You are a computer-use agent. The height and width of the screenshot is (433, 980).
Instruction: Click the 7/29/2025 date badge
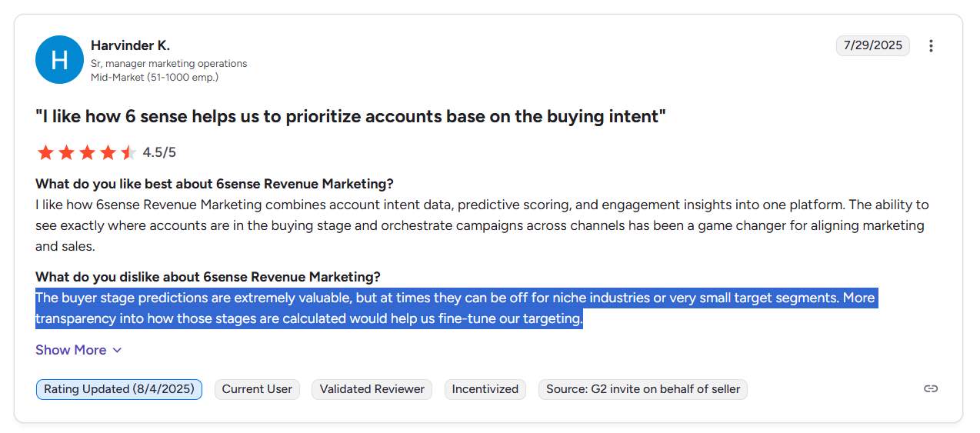[873, 45]
